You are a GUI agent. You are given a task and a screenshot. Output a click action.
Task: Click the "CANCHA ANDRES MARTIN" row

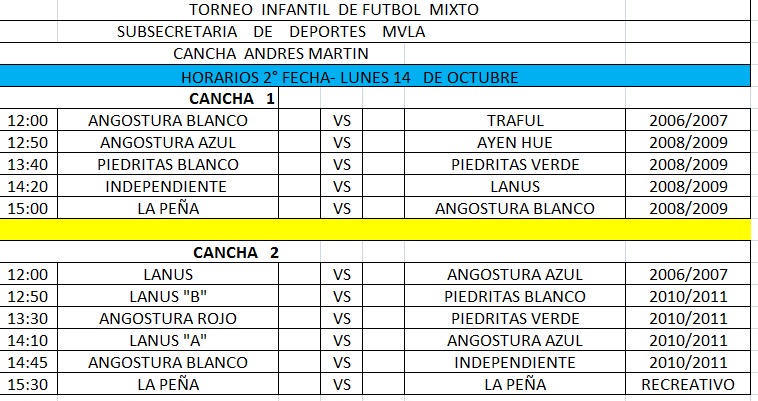pyautogui.click(x=271, y=54)
